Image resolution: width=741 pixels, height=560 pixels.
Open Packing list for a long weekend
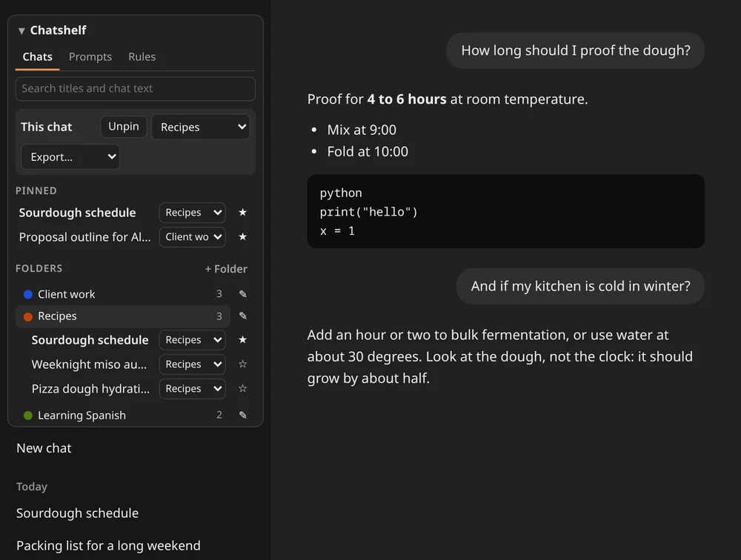[x=108, y=546]
